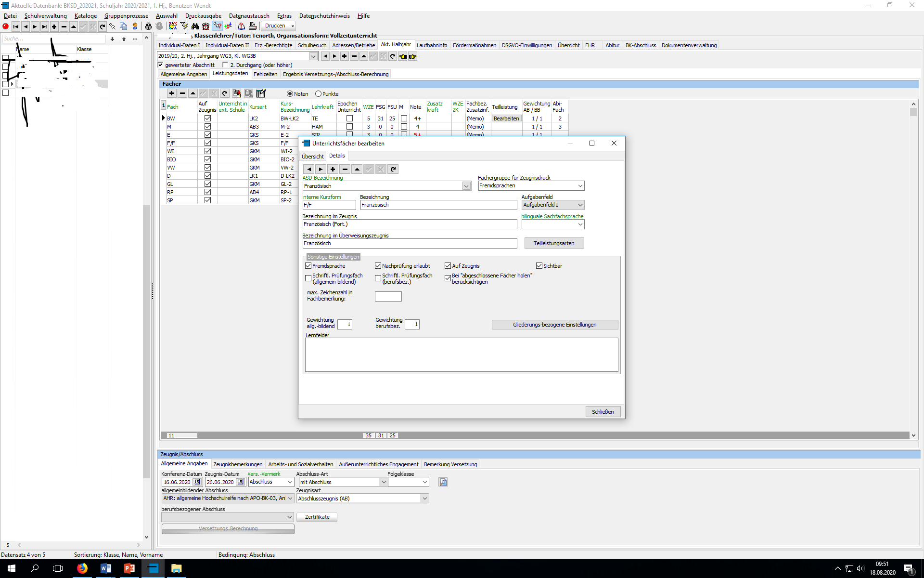Open the Abschluss-Art dropdown

tap(384, 482)
